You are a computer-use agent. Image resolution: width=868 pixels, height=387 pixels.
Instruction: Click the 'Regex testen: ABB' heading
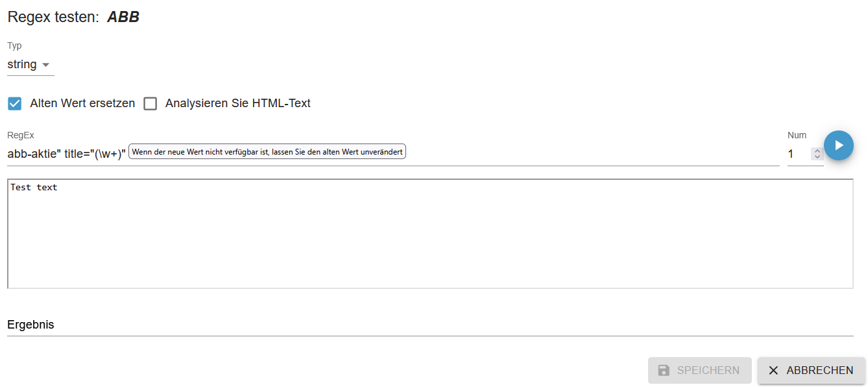(x=73, y=18)
